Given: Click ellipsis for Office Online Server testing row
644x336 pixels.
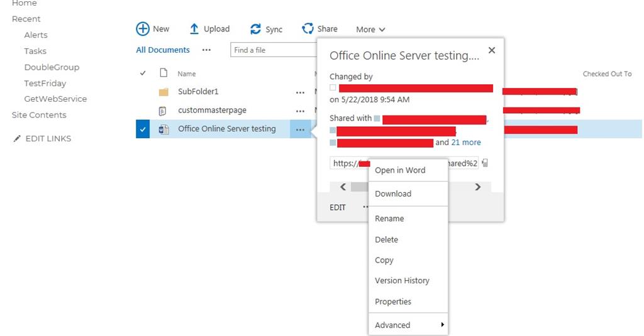Looking at the screenshot, I should click(300, 129).
